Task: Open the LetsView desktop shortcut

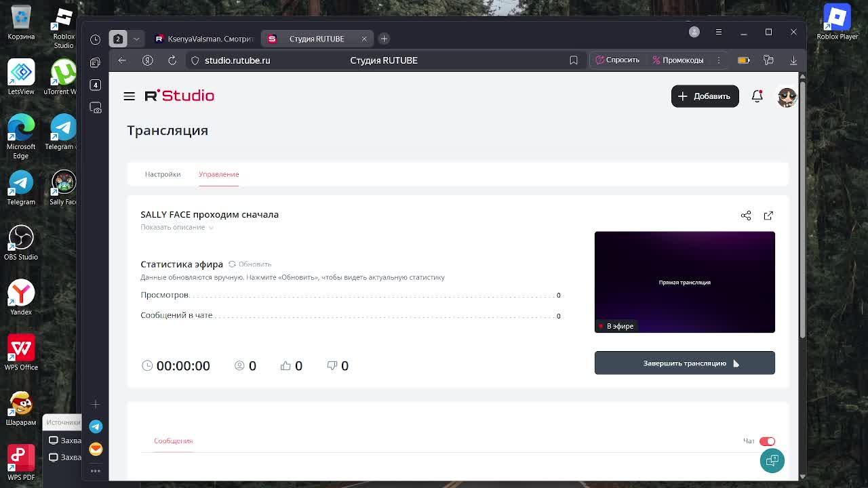Action: click(x=21, y=77)
